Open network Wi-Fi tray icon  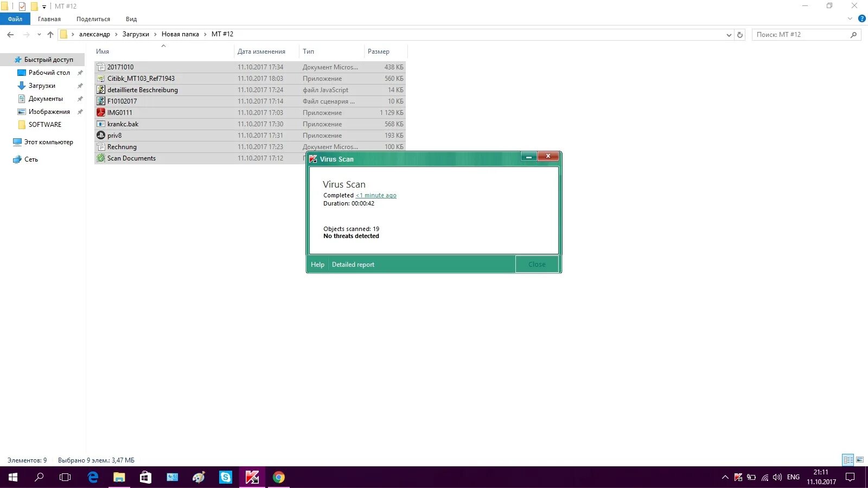[765, 477]
